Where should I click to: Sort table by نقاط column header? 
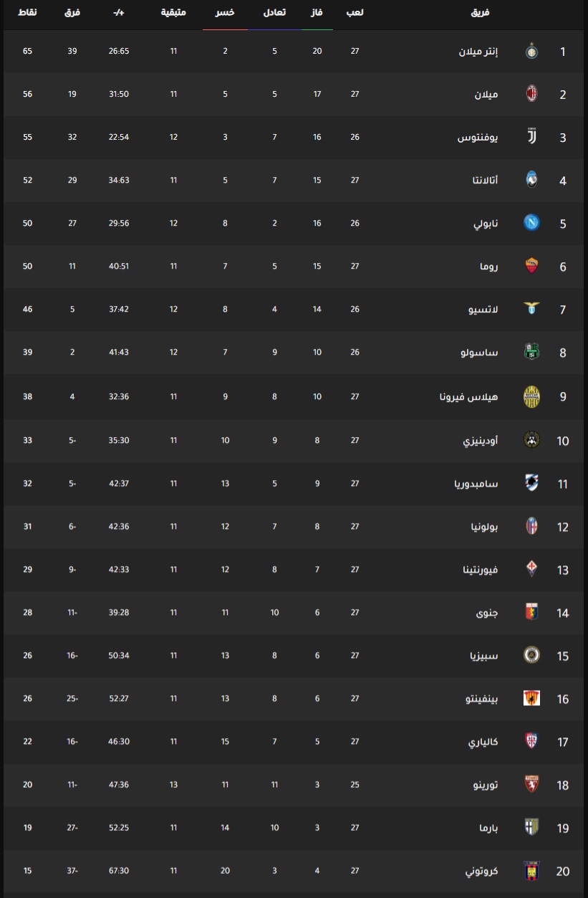point(28,14)
